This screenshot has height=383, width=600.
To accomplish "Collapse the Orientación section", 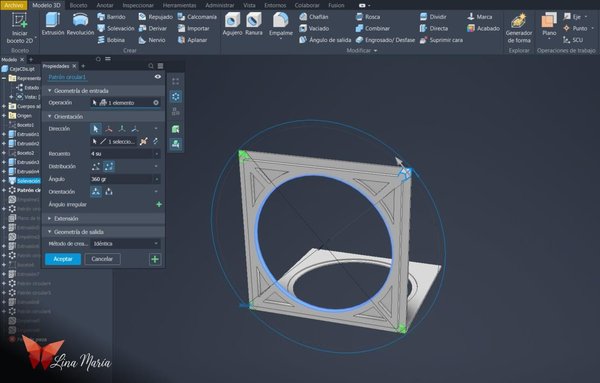I will (50, 116).
